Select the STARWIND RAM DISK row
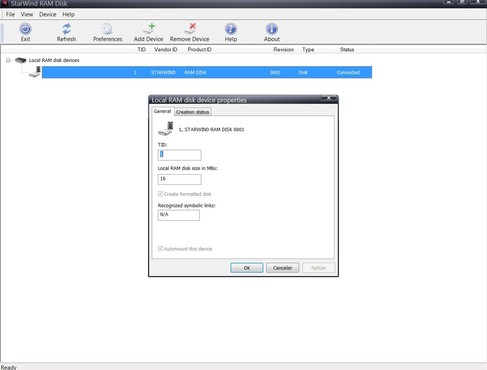The width and height of the screenshot is (487, 370). tap(207, 72)
